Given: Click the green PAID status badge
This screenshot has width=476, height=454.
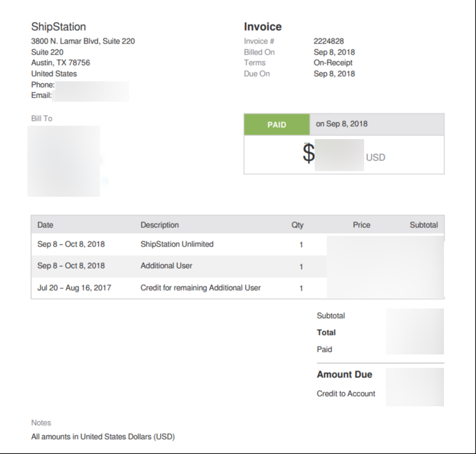Looking at the screenshot, I should [277, 125].
